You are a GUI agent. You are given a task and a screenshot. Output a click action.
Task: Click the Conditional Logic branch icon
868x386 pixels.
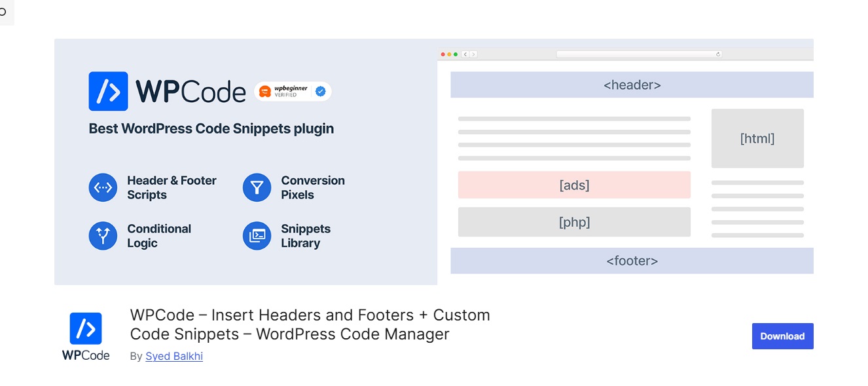click(103, 236)
